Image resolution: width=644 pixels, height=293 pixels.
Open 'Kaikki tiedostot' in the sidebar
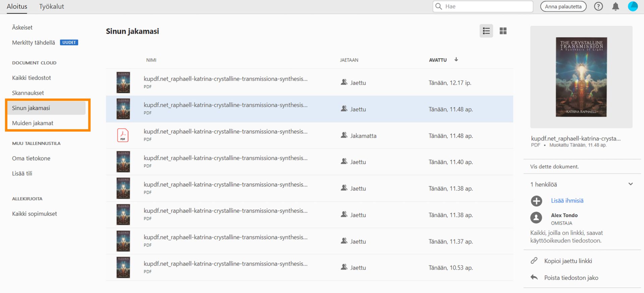[32, 78]
